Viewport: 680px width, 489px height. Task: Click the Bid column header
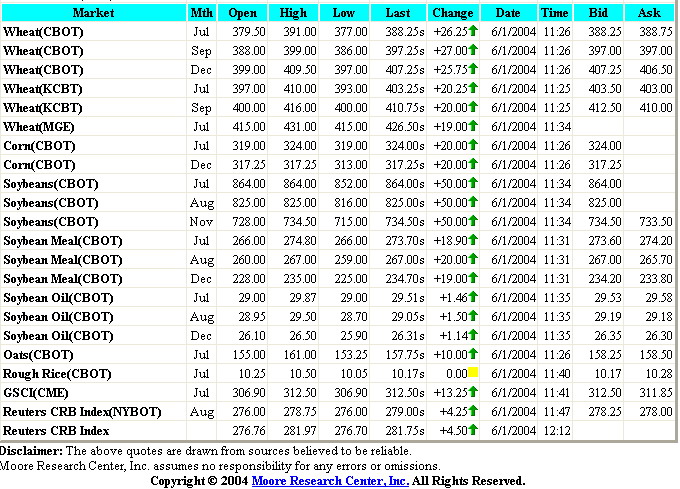[x=598, y=13]
